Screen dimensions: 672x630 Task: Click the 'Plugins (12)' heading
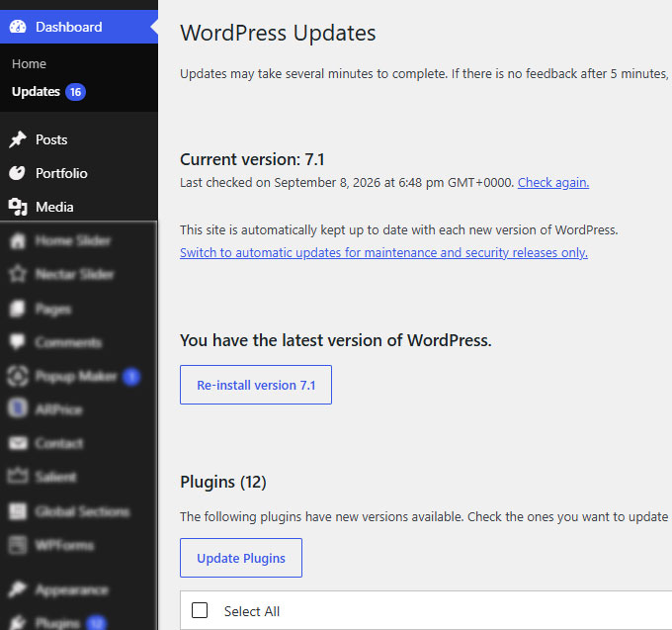(223, 482)
